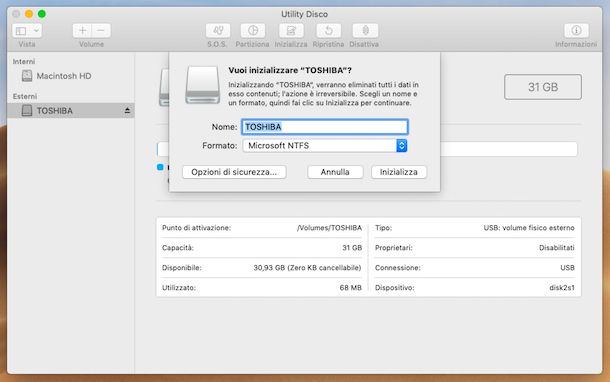Viewport: 610px width, 382px height.
Task: Click the Interni sidebar header
Action: pyautogui.click(x=24, y=61)
